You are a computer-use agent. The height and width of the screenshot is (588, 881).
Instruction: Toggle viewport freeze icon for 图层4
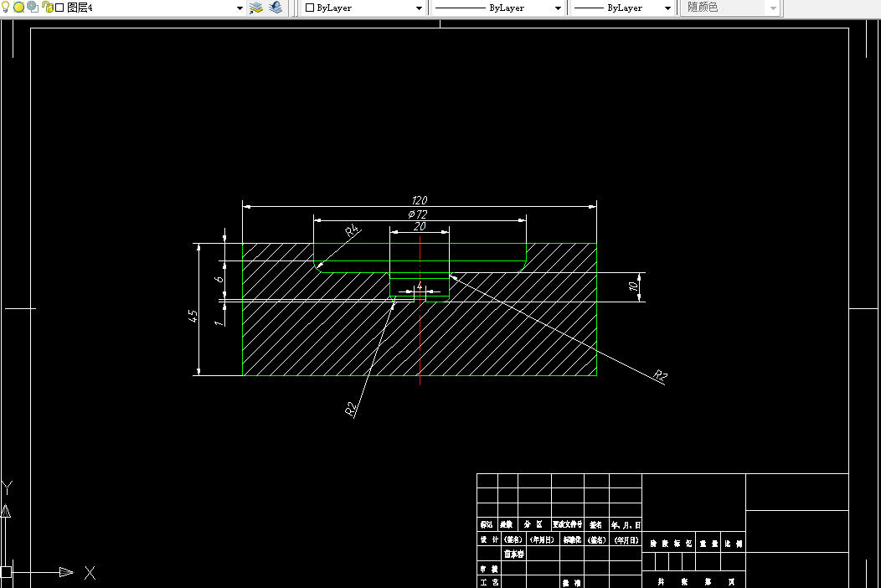coord(33,7)
